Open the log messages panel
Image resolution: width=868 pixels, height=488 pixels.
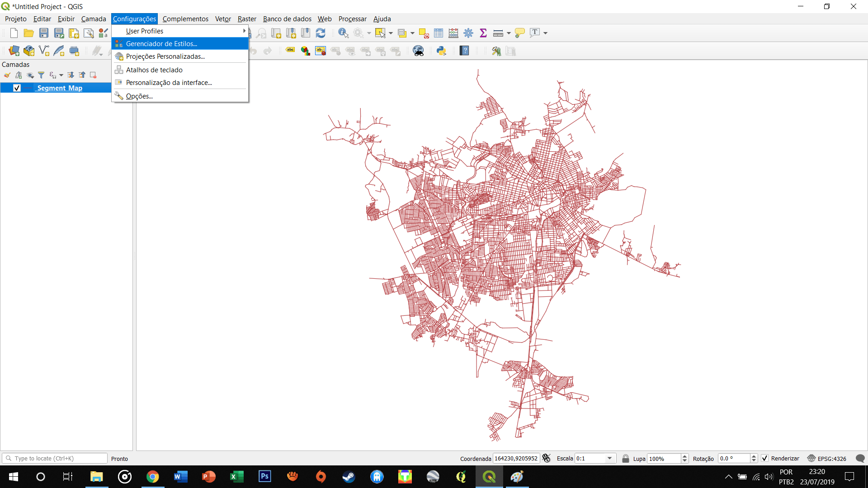[860, 458]
